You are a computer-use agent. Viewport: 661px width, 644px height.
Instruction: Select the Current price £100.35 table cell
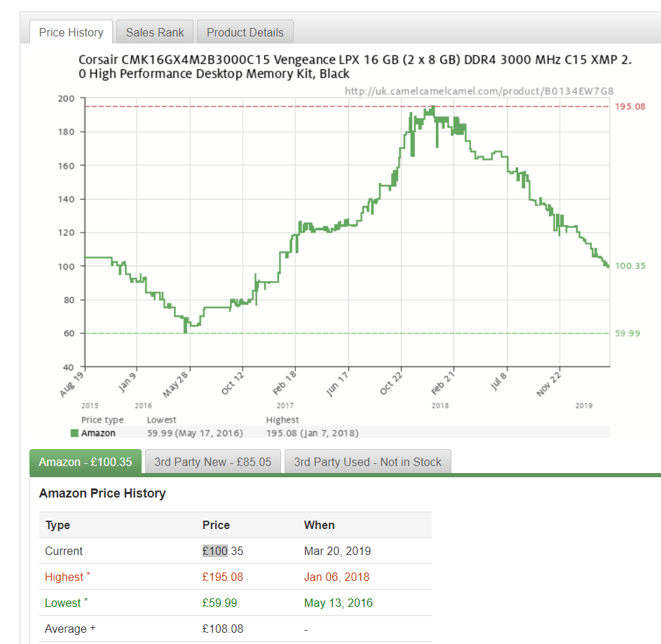[x=223, y=551]
